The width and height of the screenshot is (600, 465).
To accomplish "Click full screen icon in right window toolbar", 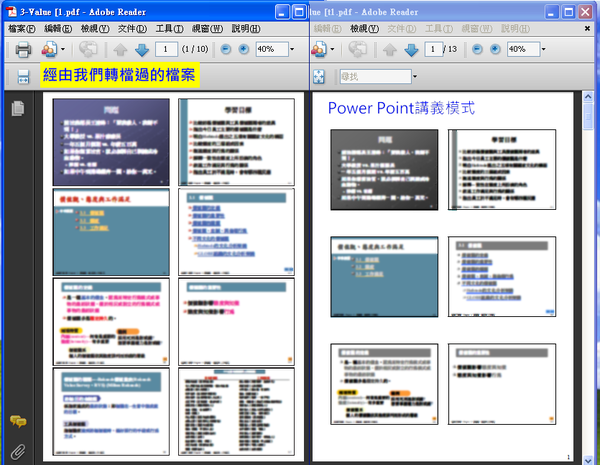I will (x=319, y=77).
